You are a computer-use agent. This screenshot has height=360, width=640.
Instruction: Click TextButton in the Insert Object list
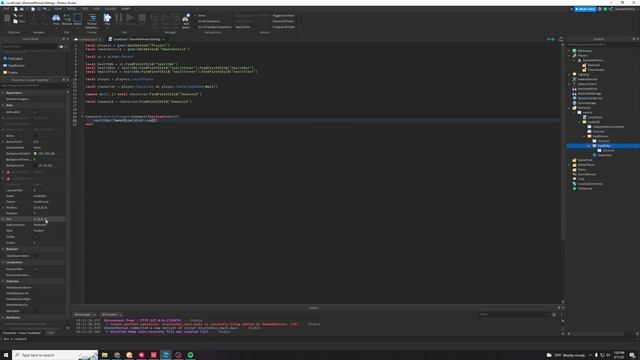pyautogui.click(x=16, y=65)
